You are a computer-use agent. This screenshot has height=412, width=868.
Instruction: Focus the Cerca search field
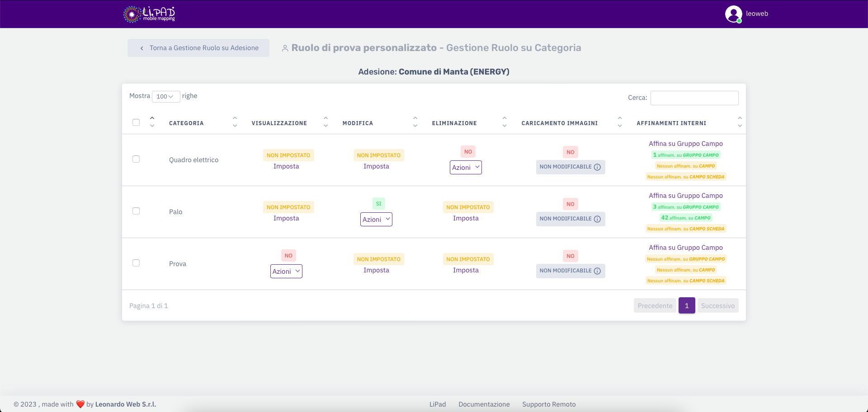pyautogui.click(x=694, y=98)
